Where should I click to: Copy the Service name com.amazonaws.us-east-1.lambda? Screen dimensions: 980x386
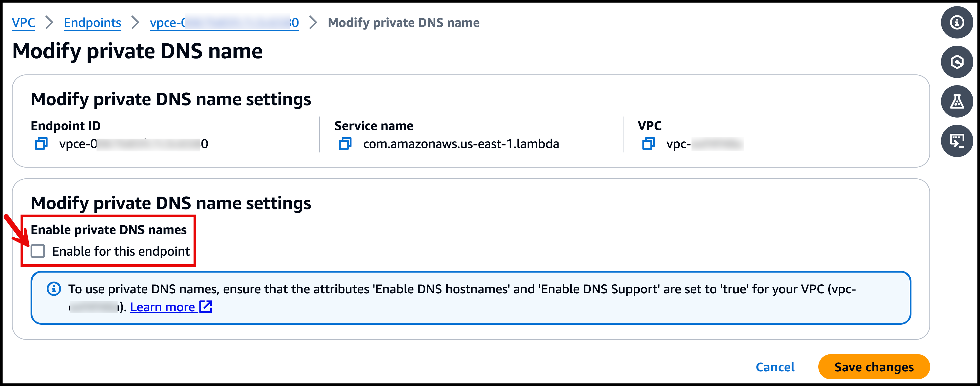coord(345,144)
